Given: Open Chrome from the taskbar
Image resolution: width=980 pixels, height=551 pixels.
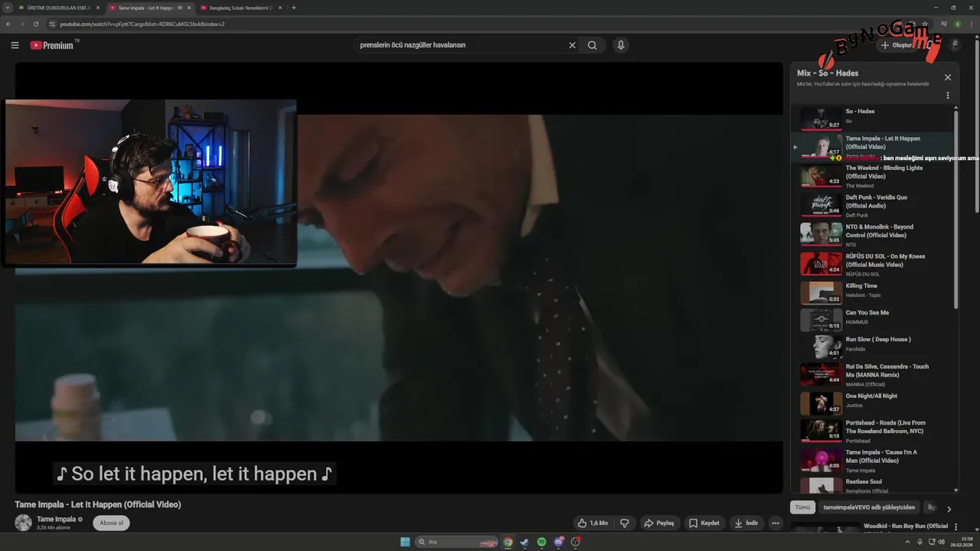Looking at the screenshot, I should coord(508,542).
